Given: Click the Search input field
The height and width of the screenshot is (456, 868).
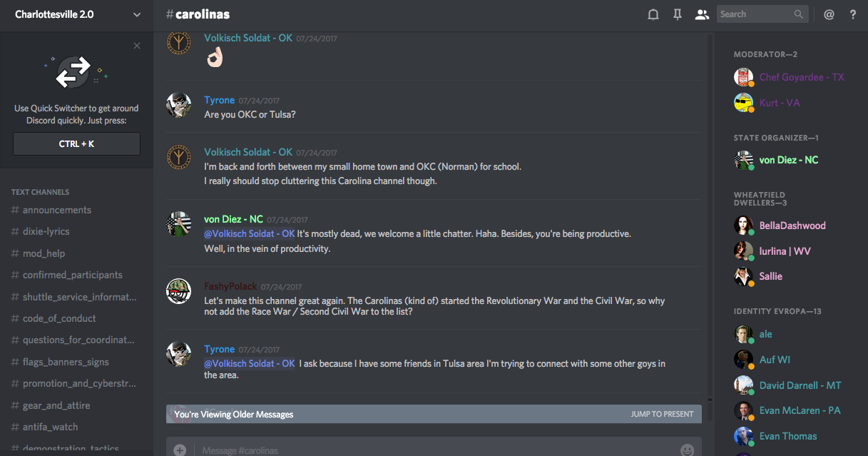Looking at the screenshot, I should tap(755, 14).
